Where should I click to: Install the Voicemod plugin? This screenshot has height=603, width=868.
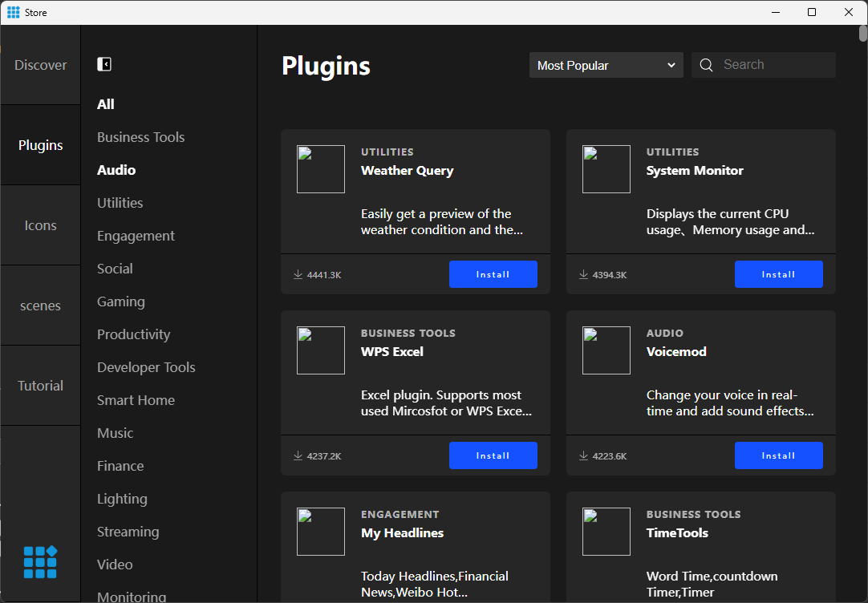point(779,455)
